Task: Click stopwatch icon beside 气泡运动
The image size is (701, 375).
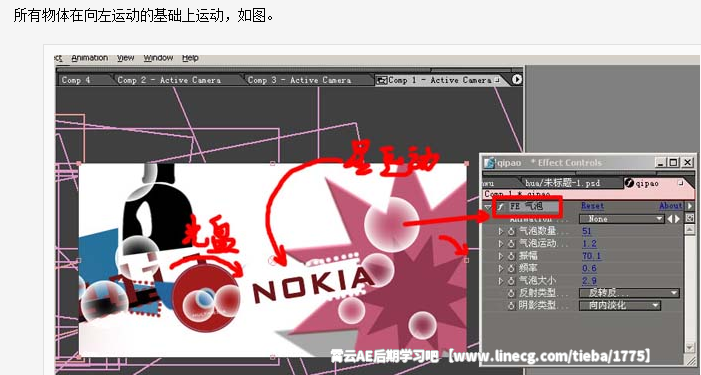Action: (511, 244)
